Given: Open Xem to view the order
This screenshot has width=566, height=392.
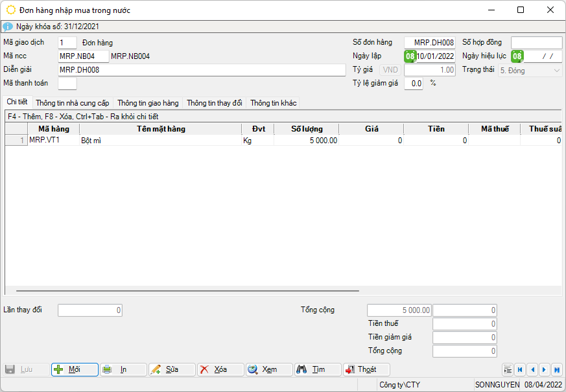Looking at the screenshot, I should (x=269, y=369).
